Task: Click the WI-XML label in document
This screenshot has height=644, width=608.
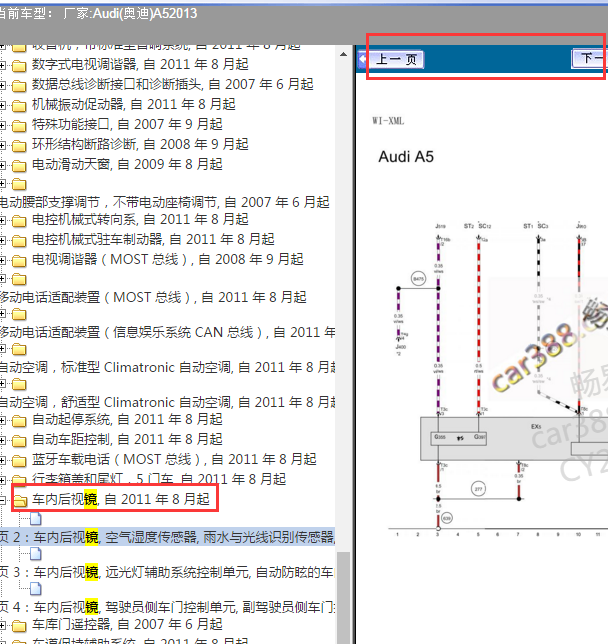Action: (x=388, y=121)
